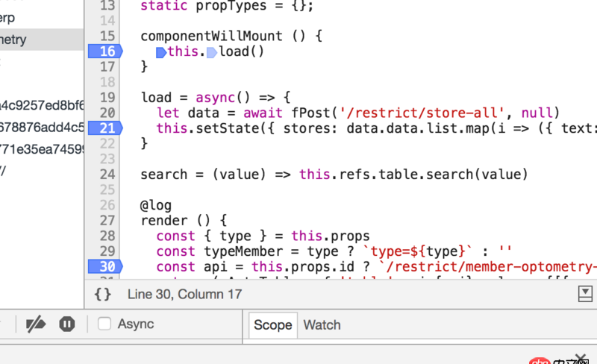Click the 'async' keyword on line 19
Image resolution: width=597 pixels, height=364 pixels.
click(x=216, y=98)
